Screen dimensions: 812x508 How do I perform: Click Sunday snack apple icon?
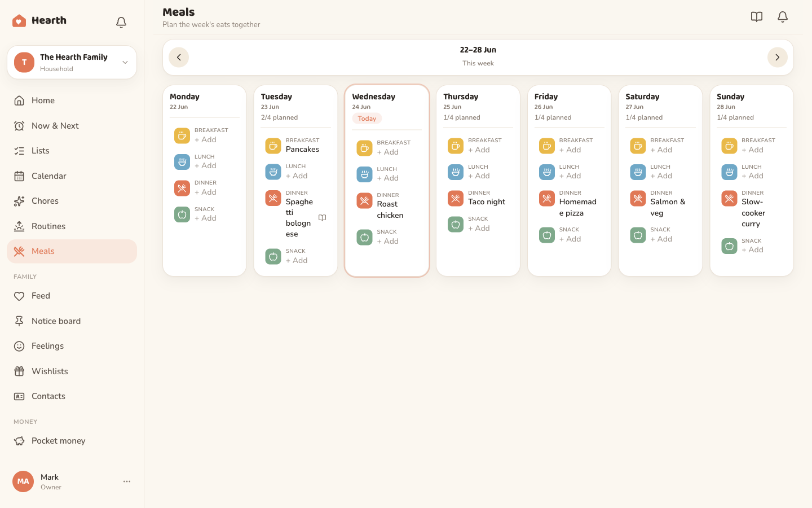click(729, 246)
